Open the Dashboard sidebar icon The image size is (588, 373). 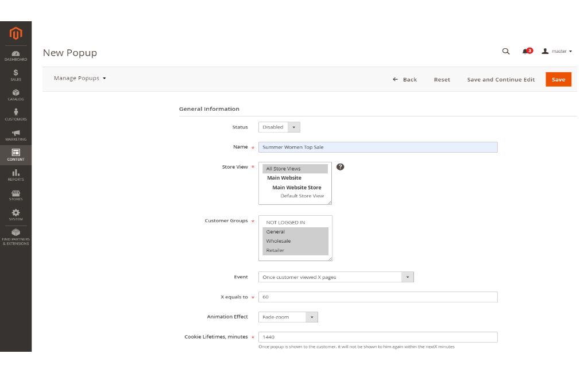(16, 56)
